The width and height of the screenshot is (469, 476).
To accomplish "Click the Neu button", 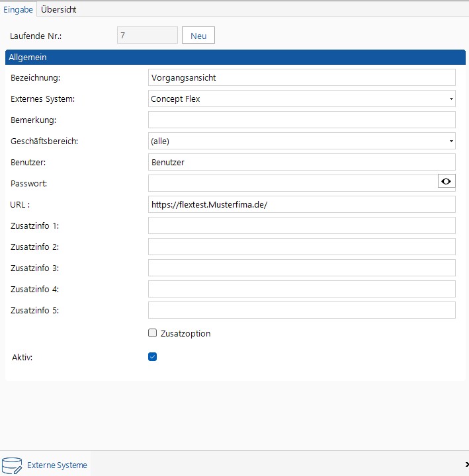I will click(x=198, y=36).
